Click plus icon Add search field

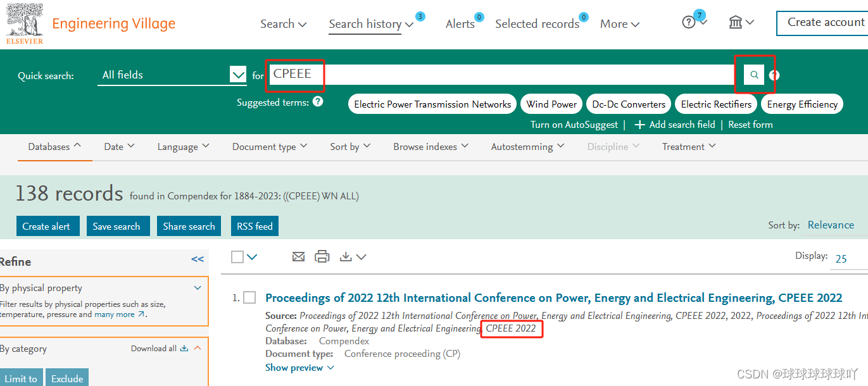[639, 125]
